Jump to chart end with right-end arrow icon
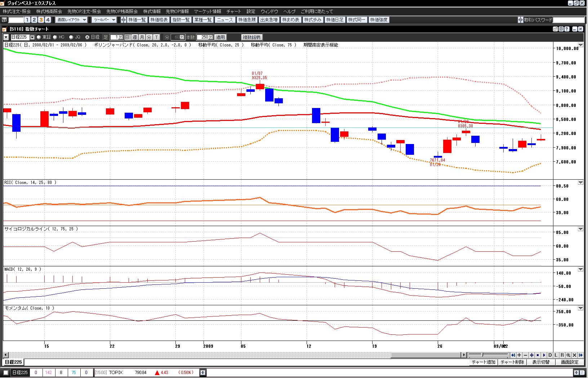This screenshot has height=378, width=588. click(x=580, y=355)
